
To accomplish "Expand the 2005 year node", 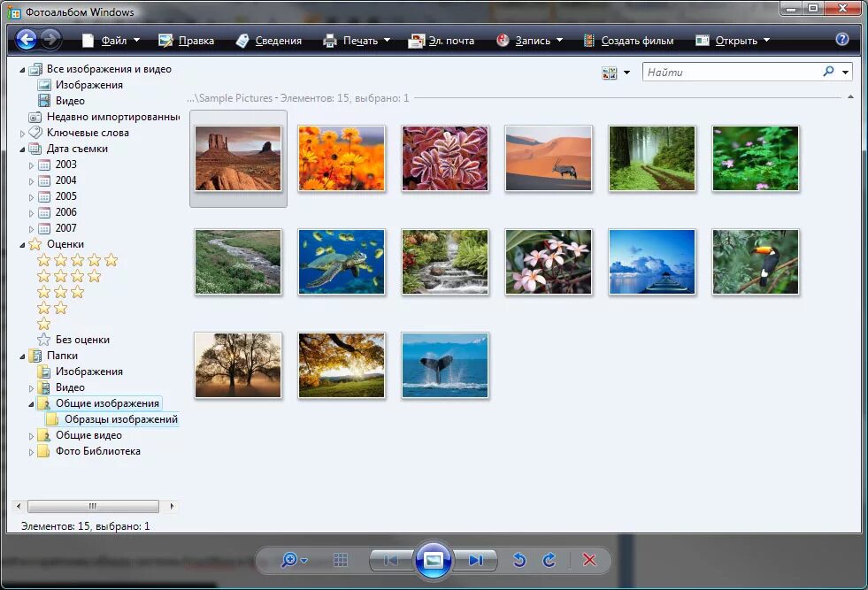I will click(31, 197).
